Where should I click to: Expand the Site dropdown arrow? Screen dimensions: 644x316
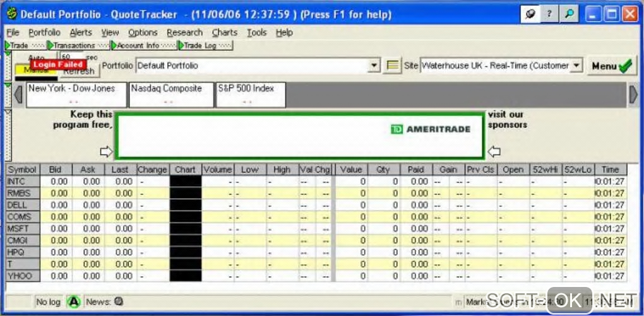[x=577, y=66]
